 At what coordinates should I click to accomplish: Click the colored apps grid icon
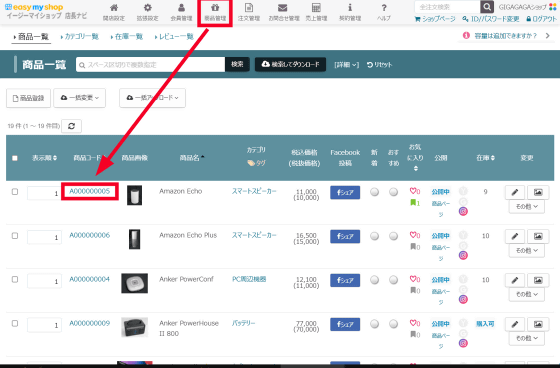552,7
